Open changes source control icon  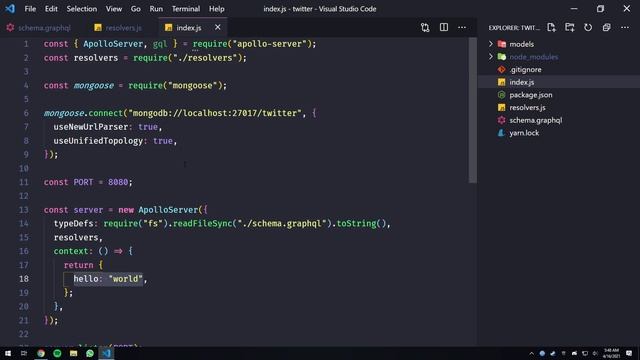coord(425,27)
